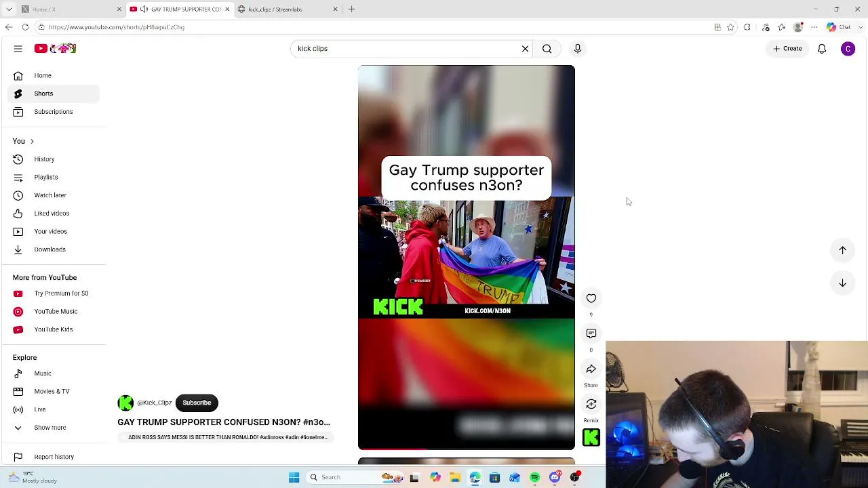
Task: Open the green Kick sound thumbnail
Action: tap(591, 438)
